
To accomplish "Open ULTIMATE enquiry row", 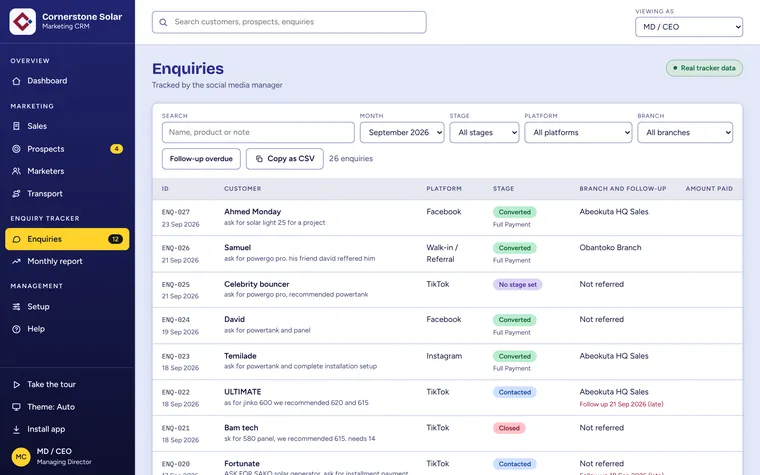I will tap(447, 397).
